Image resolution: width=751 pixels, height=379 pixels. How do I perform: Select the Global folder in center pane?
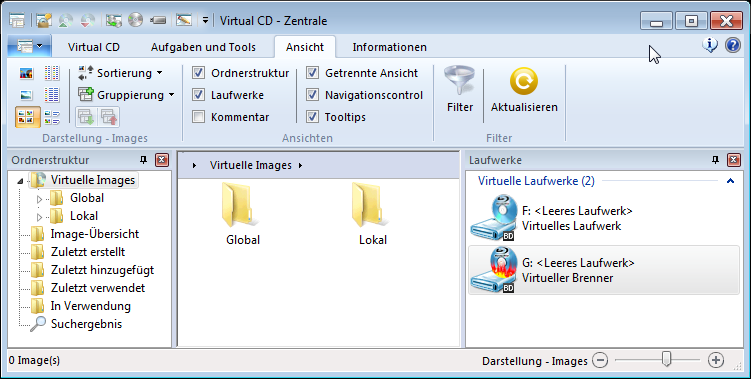coord(243,214)
